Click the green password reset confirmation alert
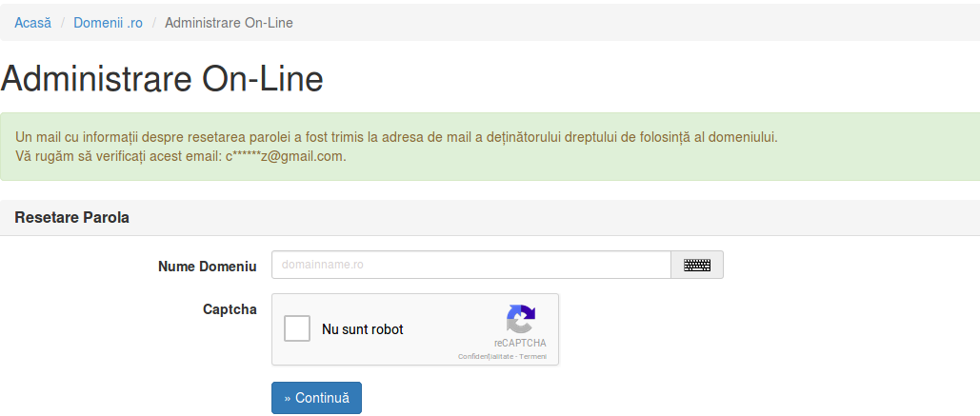The width and height of the screenshot is (980, 416). pyautogui.click(x=490, y=147)
